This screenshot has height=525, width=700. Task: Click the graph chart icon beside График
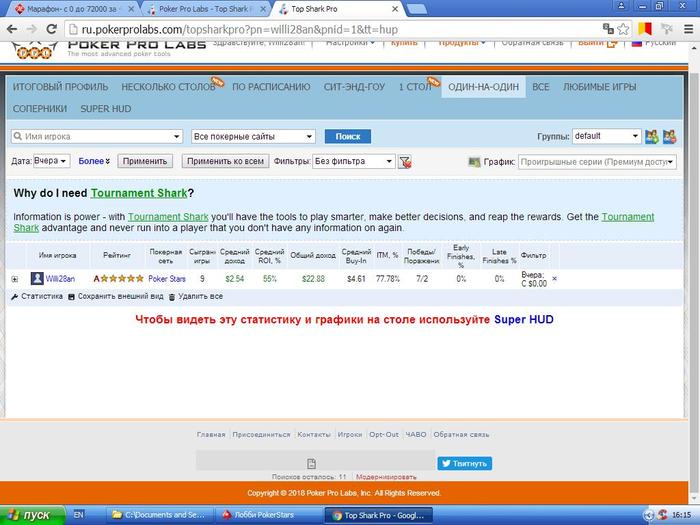pos(474,162)
